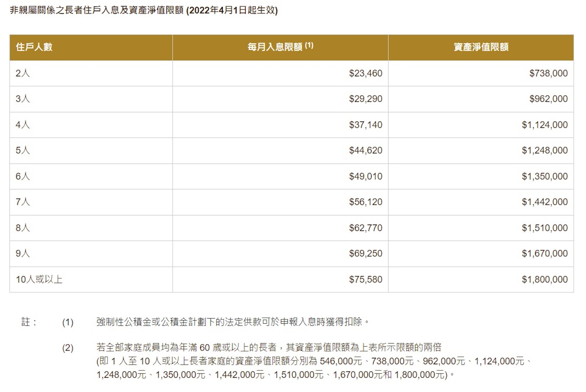Click the $1,124,000 asset limit cell
The image size is (586, 392).
click(x=544, y=125)
